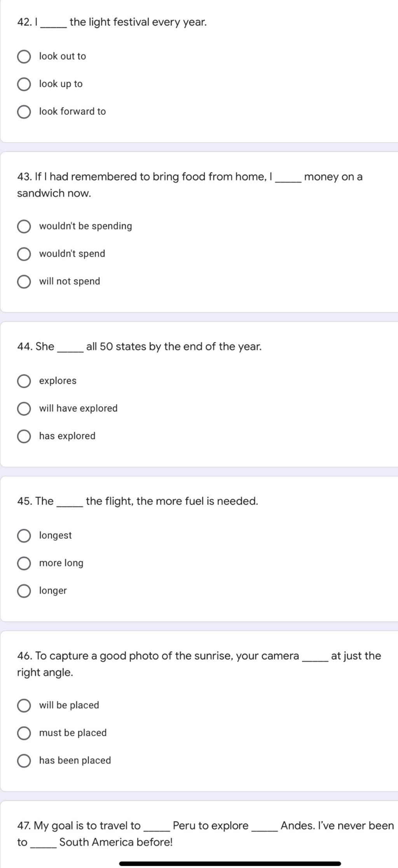Select 'look out to' for question 42
Screen dimensions: 398x868
pos(24,57)
